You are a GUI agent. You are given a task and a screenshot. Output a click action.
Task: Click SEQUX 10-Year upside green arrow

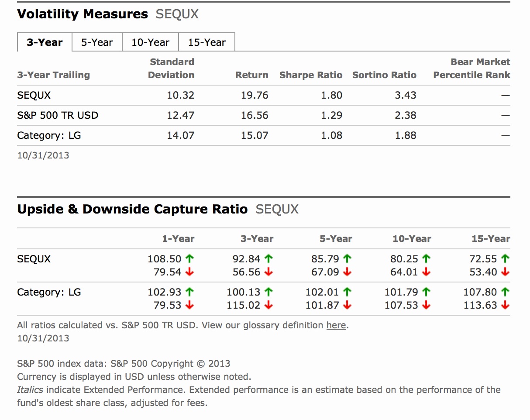pos(427,259)
